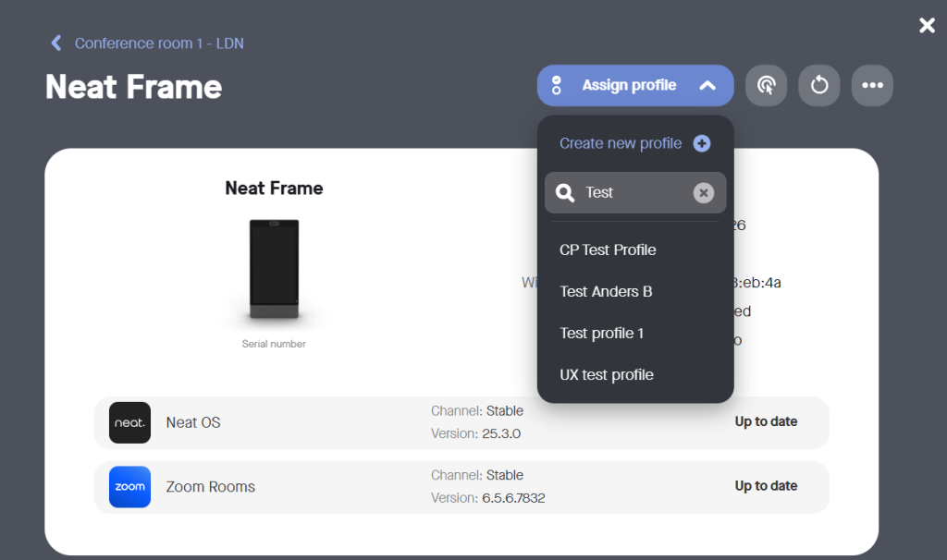947x560 pixels.
Task: Open the three-dot more options menu
Action: point(872,85)
